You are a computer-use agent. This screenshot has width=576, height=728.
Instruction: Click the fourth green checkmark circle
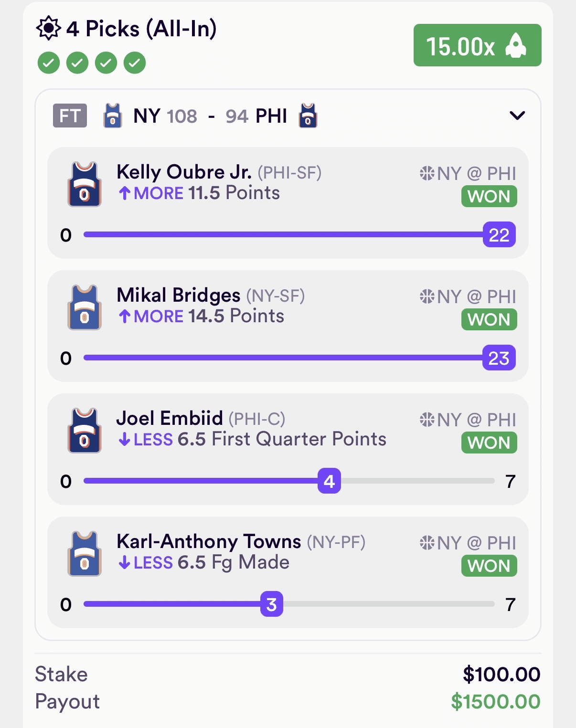point(135,63)
